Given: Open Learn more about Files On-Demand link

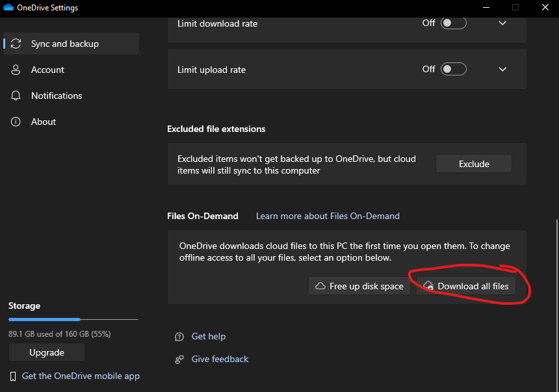Looking at the screenshot, I should coord(328,216).
